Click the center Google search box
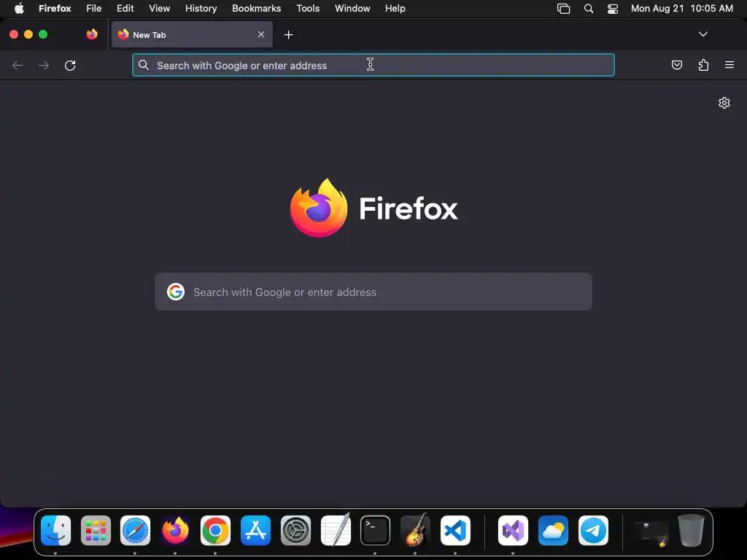747x560 pixels. tap(373, 292)
